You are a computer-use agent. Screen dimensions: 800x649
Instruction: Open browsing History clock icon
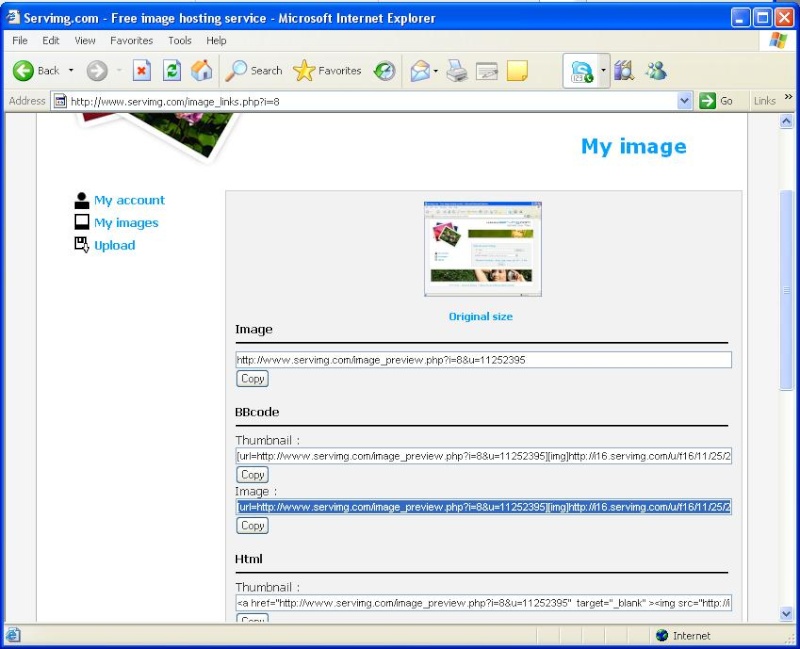(x=384, y=70)
